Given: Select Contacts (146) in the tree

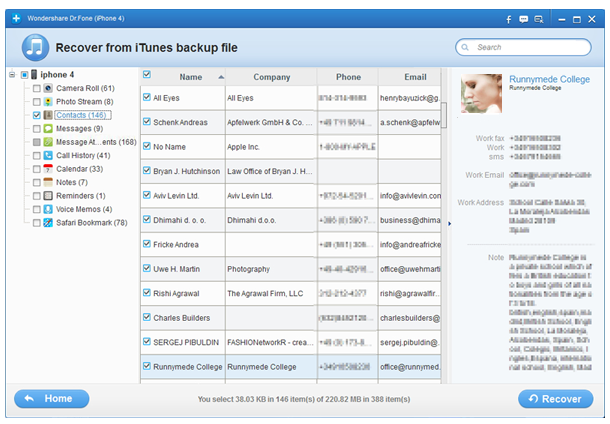Looking at the screenshot, I should pyautogui.click(x=83, y=115).
